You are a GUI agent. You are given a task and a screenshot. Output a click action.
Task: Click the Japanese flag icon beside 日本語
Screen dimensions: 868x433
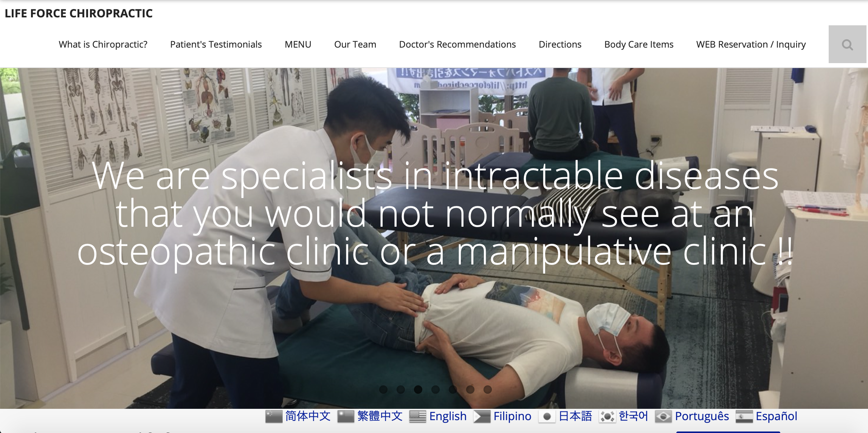coord(547,416)
